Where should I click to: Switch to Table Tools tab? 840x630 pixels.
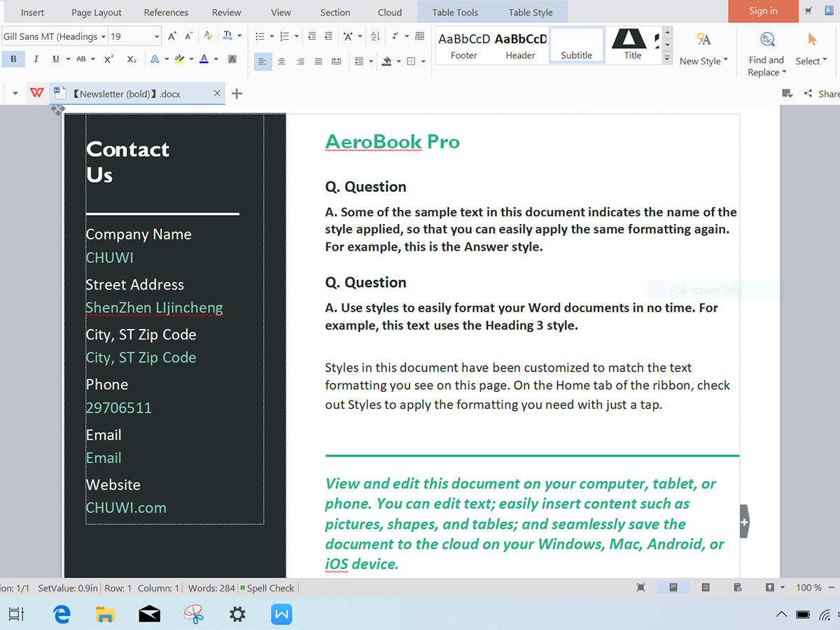tap(455, 12)
